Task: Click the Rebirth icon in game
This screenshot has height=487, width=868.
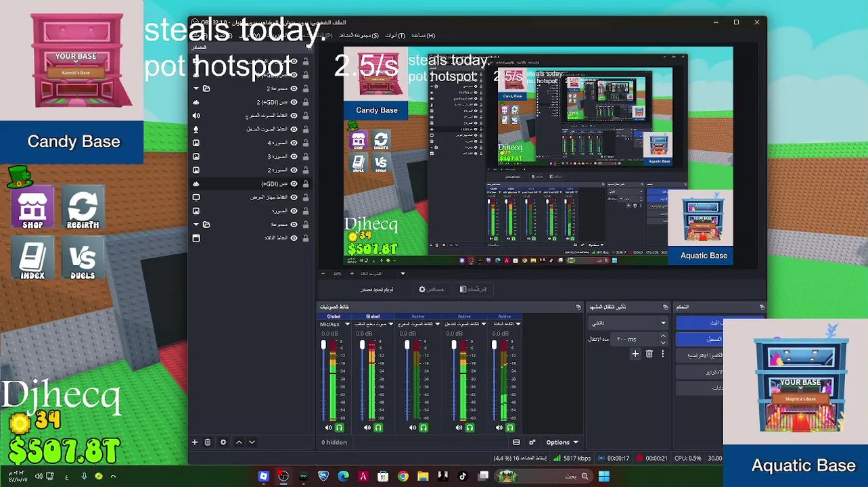Action: [x=83, y=208]
